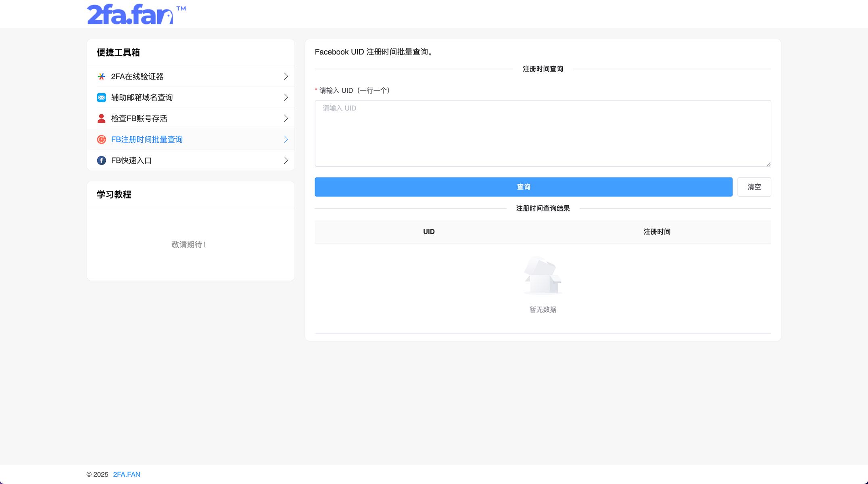The width and height of the screenshot is (868, 484).
Task: Click the 学习教程 heading
Action: click(114, 195)
